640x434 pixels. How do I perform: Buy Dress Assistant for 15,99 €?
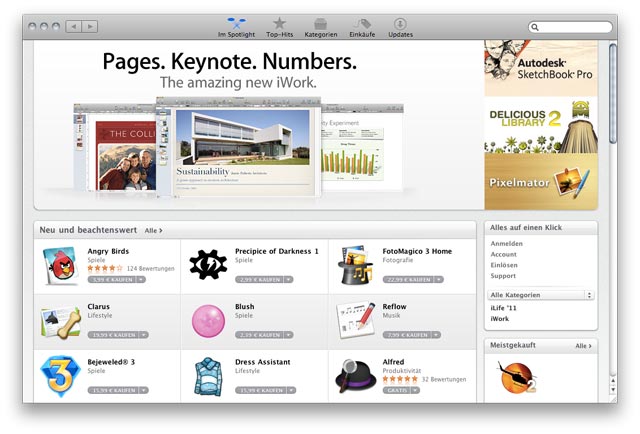tap(261, 390)
